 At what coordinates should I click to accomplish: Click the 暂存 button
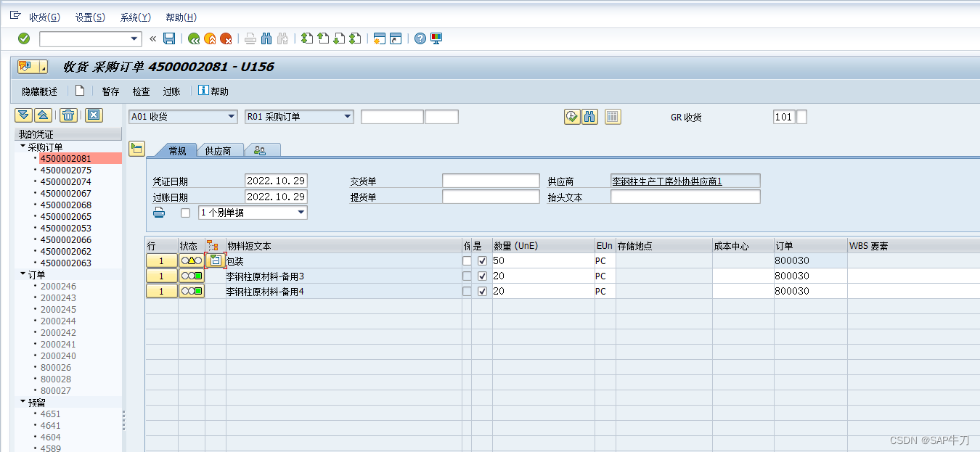110,91
